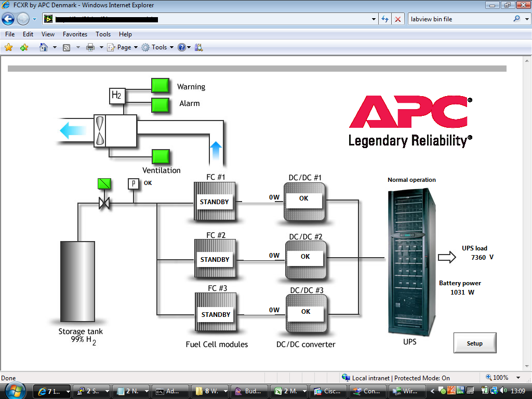Click the green Warning indicator

click(x=160, y=86)
